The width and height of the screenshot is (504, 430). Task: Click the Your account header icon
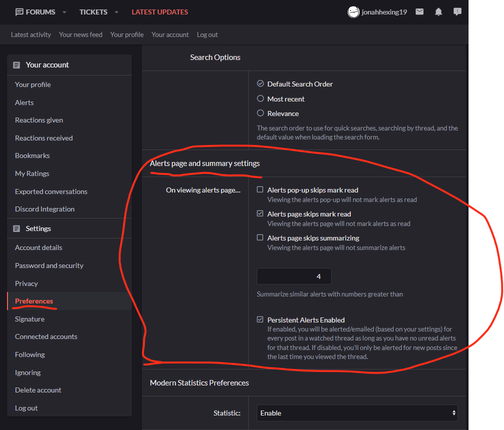point(16,65)
